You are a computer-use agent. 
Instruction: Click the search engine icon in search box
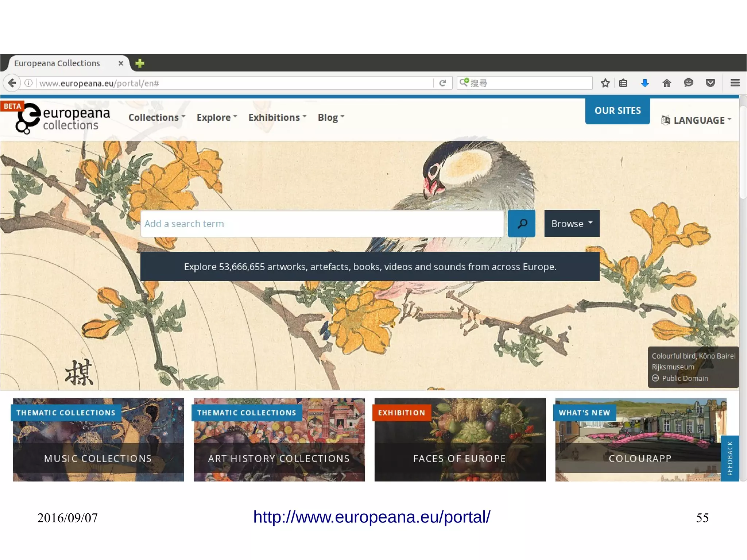coord(464,82)
